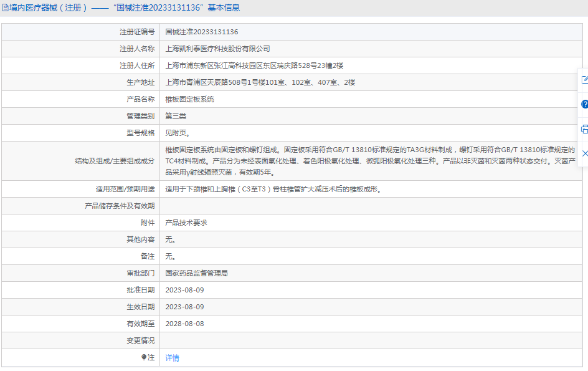Click the 注册人住所 label
This screenshot has width=588, height=371.
coord(137,65)
